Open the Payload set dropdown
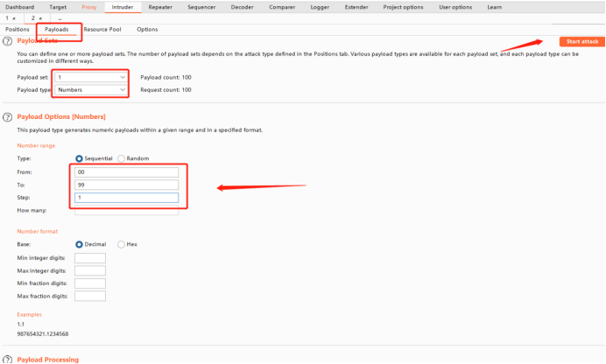 tap(91, 77)
